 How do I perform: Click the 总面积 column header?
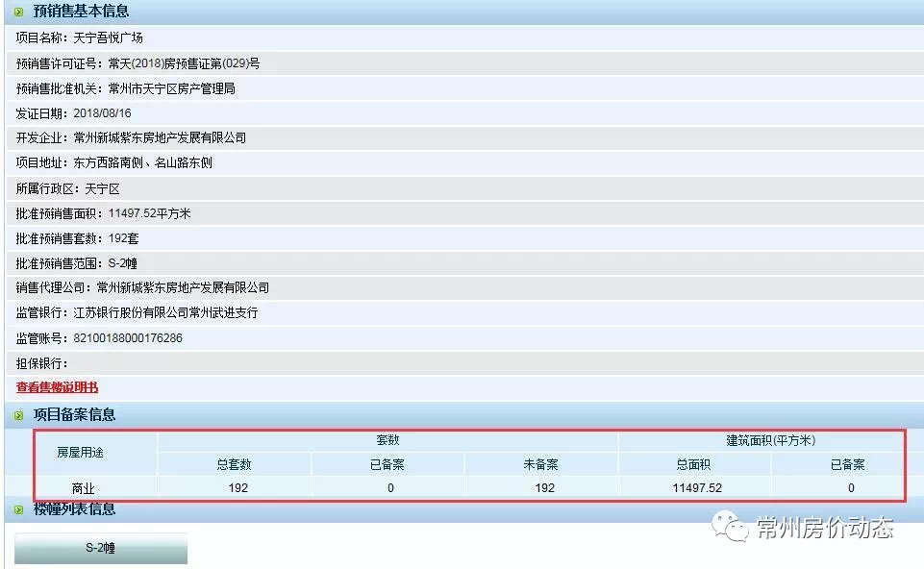693,464
